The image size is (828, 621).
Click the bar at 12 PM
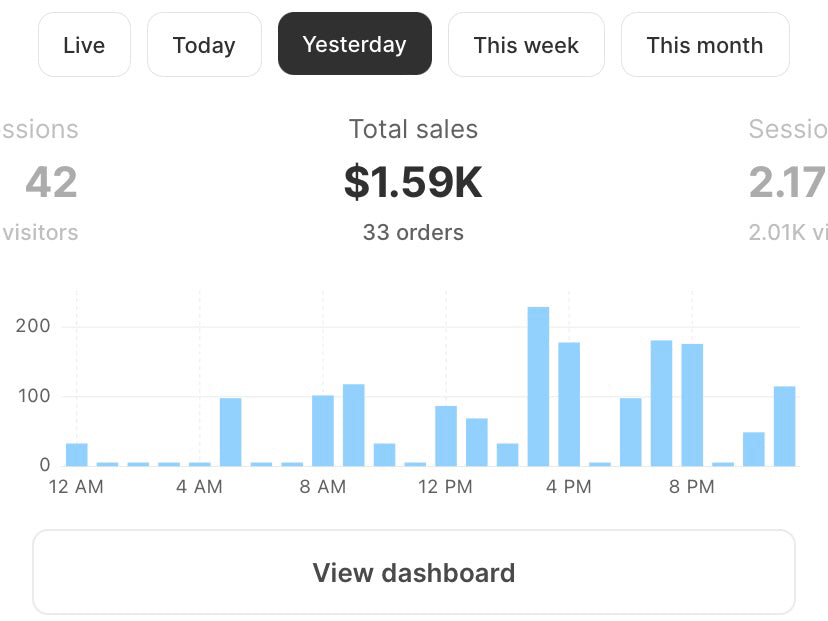pos(446,435)
